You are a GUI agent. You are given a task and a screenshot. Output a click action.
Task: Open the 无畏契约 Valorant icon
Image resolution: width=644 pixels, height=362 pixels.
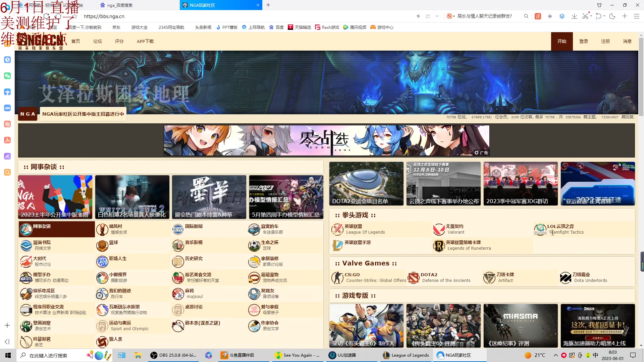(x=439, y=229)
